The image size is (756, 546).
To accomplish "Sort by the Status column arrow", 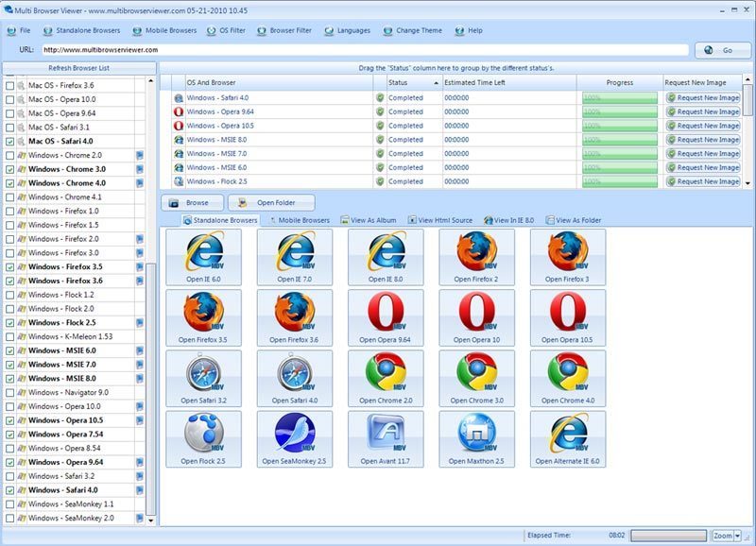I will tap(436, 83).
